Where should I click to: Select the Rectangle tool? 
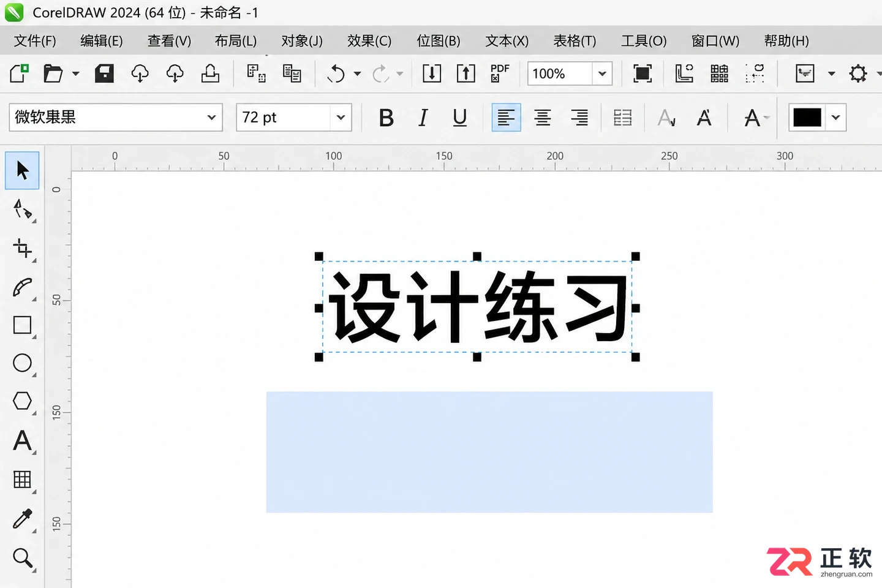22,325
